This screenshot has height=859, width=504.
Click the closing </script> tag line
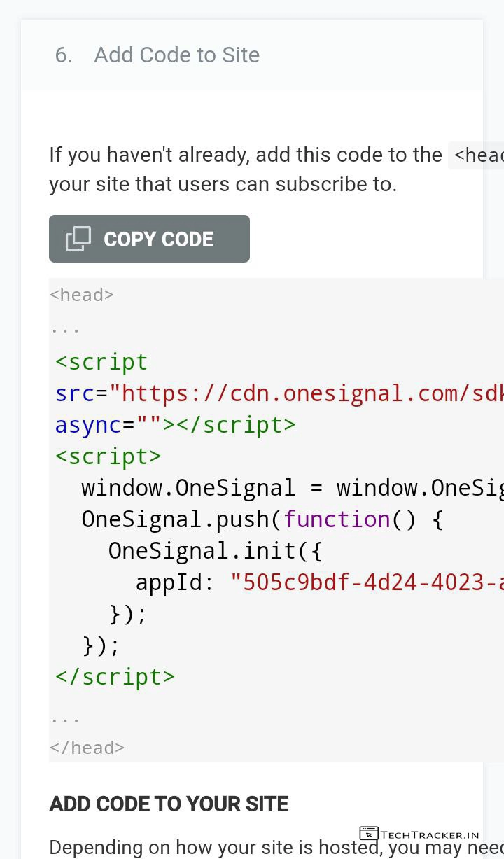pos(115,677)
